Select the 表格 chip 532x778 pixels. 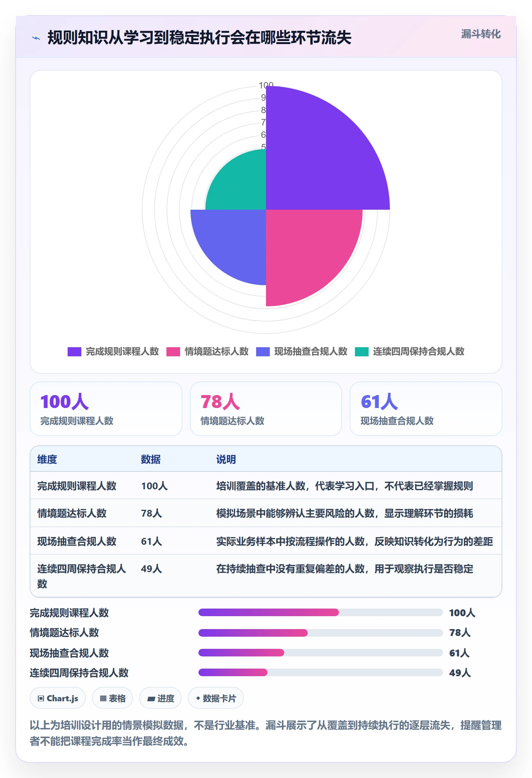112,698
